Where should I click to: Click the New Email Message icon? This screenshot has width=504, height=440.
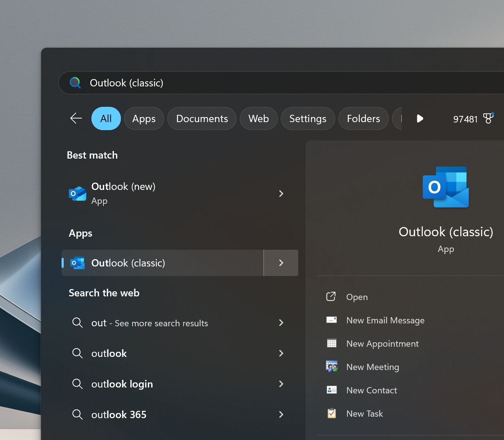331,320
